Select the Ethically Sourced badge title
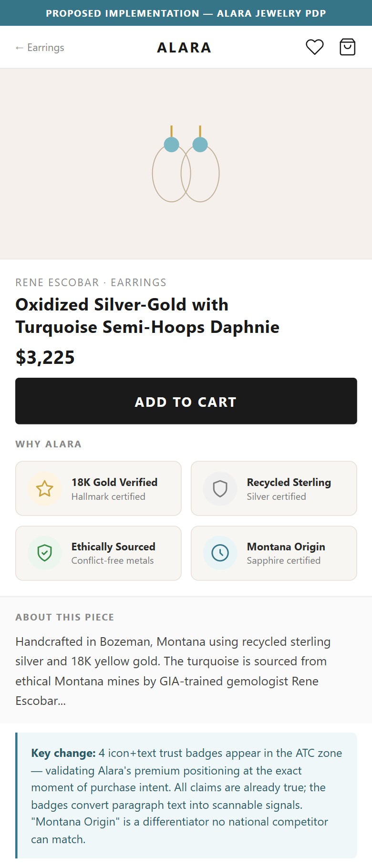This screenshot has width=372, height=868. click(114, 547)
